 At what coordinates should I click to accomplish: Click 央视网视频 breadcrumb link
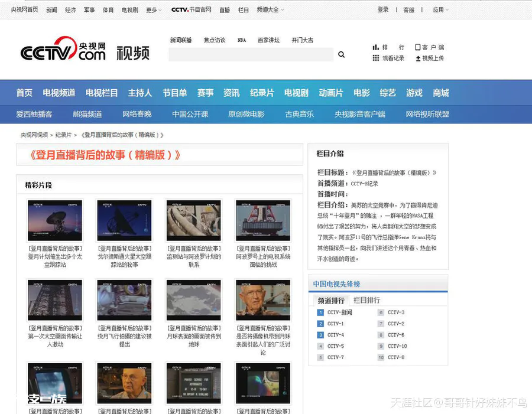pos(34,135)
